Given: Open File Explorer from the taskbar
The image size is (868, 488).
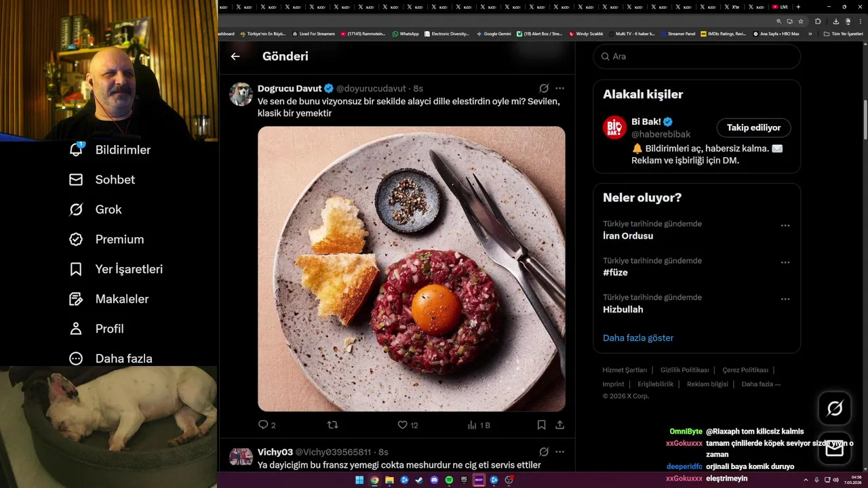Looking at the screenshot, I should click(389, 480).
